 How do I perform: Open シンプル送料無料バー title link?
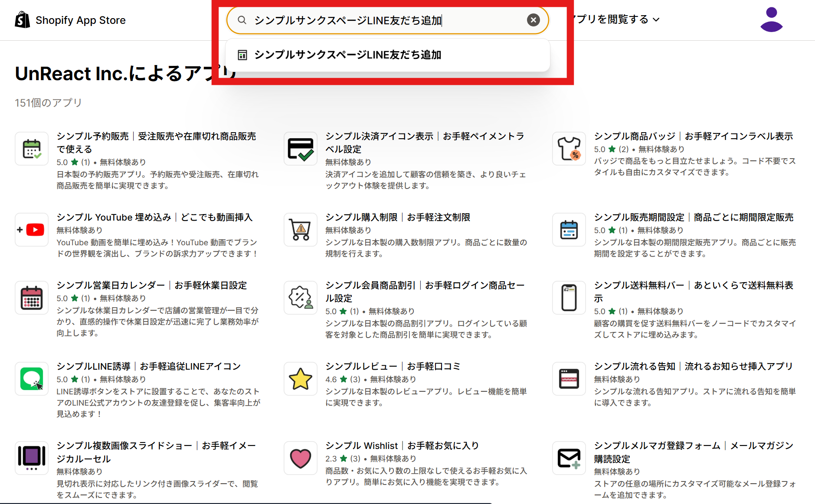(694, 292)
